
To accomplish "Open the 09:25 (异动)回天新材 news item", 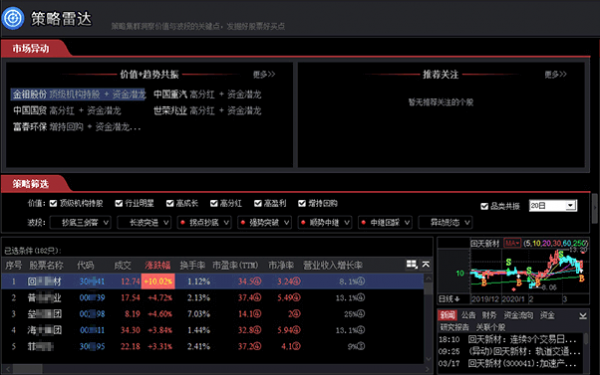I will [x=509, y=351].
